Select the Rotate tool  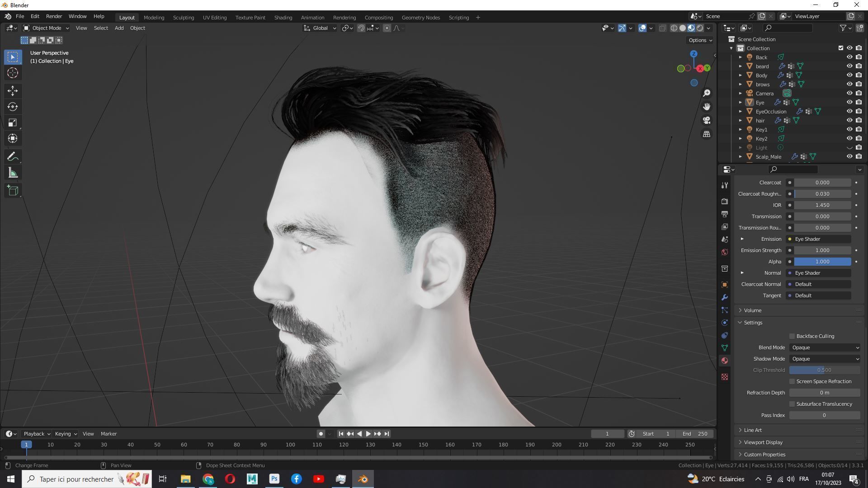(13, 107)
